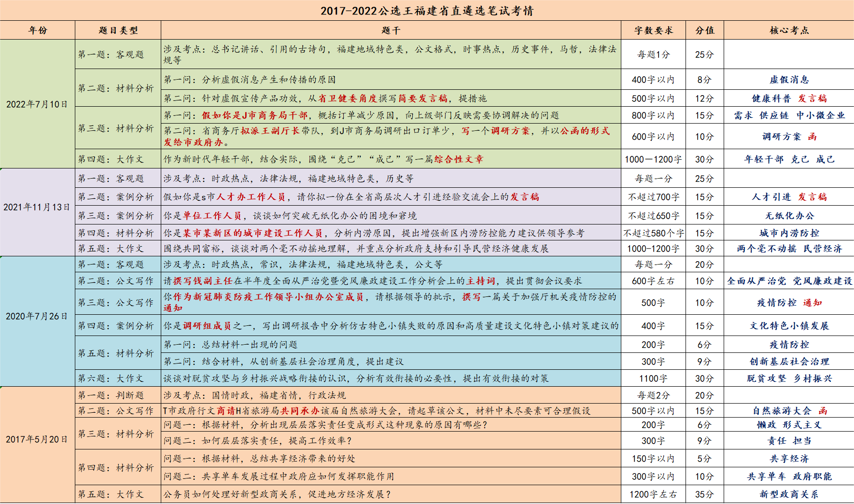This screenshot has height=504, width=854.
Task: Select the 1200字左右 word count cell
Action: 653,494
